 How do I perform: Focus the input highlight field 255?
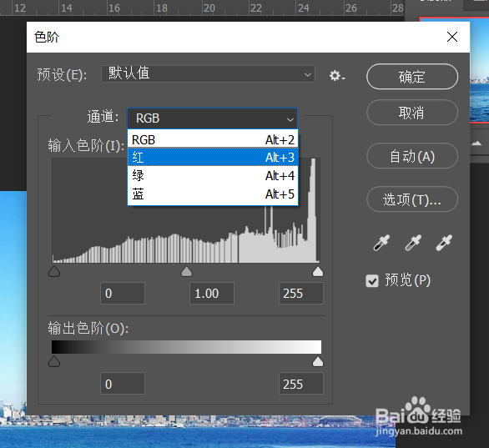pos(301,293)
